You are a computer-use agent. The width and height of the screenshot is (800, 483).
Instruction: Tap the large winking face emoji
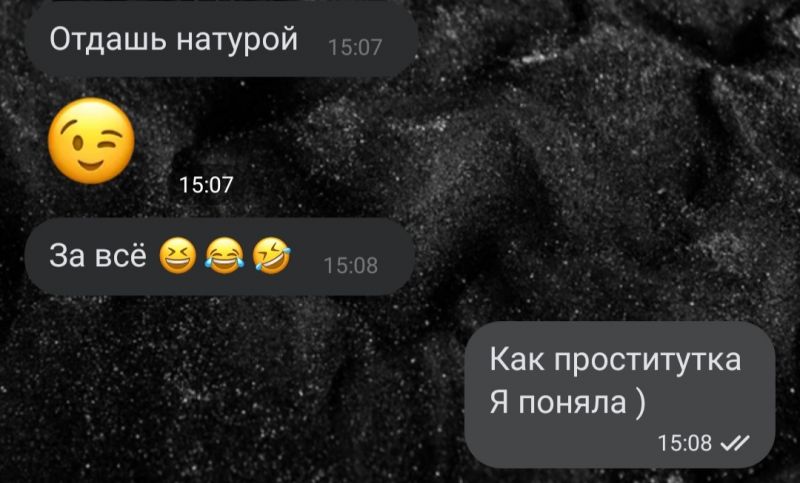[x=91, y=141]
